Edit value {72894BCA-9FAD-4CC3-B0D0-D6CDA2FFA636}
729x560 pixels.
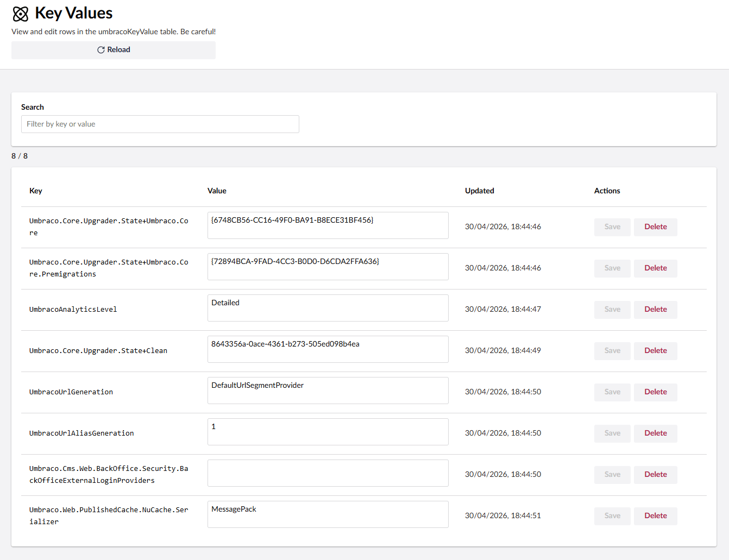click(328, 267)
